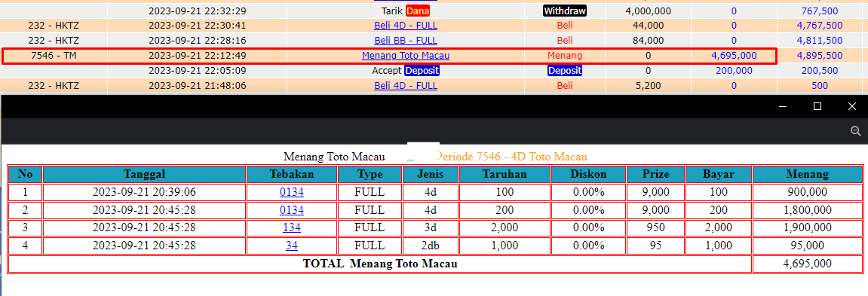Click the Bayar column header
Viewport: 868px width, 296px height.
[x=718, y=174]
